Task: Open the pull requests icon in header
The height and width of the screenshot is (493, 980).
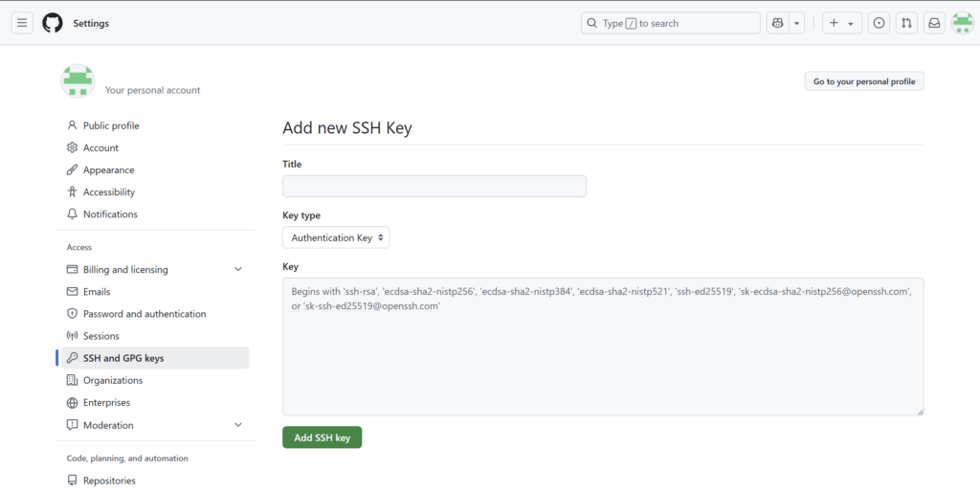Action: click(x=906, y=23)
